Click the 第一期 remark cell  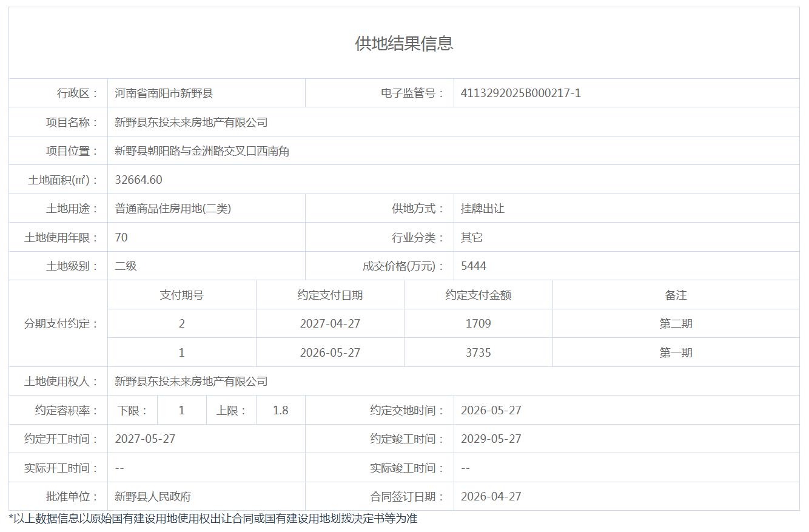point(676,353)
